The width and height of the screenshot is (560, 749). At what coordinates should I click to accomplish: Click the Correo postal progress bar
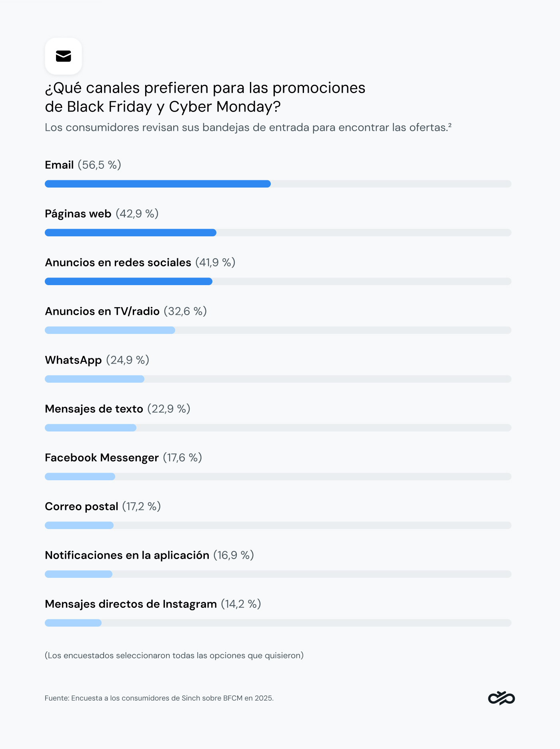[x=278, y=525]
